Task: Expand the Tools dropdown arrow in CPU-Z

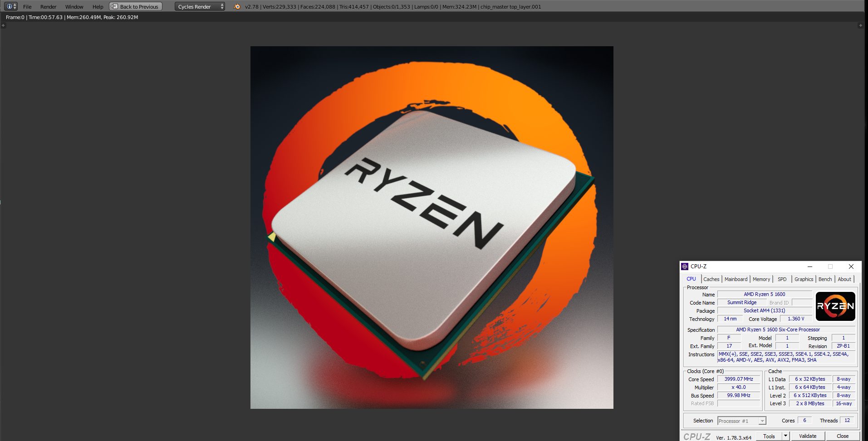Action: point(786,436)
